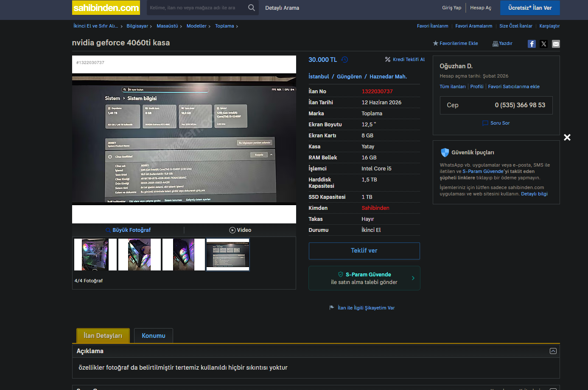The image size is (588, 390).
Task: Collapse the Açıklama section
Action: pyautogui.click(x=553, y=351)
